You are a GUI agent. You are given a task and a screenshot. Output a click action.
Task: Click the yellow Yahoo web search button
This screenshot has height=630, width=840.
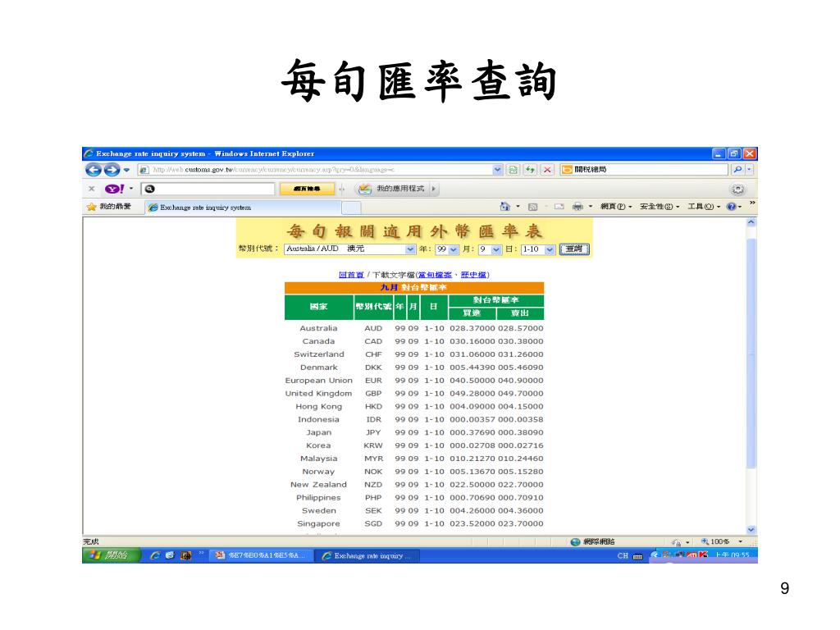[307, 189]
